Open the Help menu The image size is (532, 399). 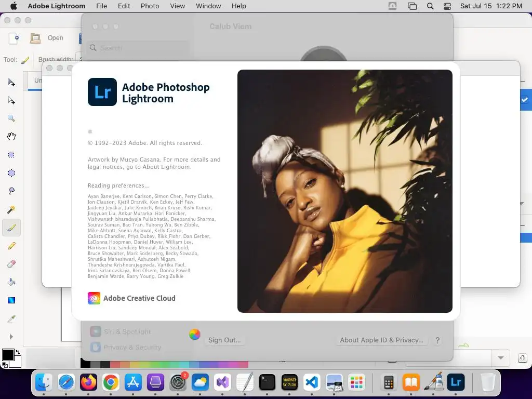(x=238, y=6)
